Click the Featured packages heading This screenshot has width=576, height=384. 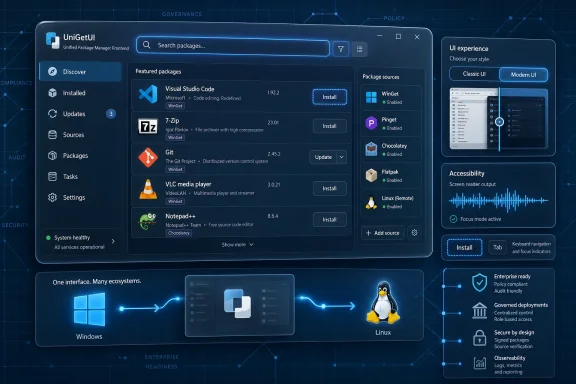pos(158,71)
